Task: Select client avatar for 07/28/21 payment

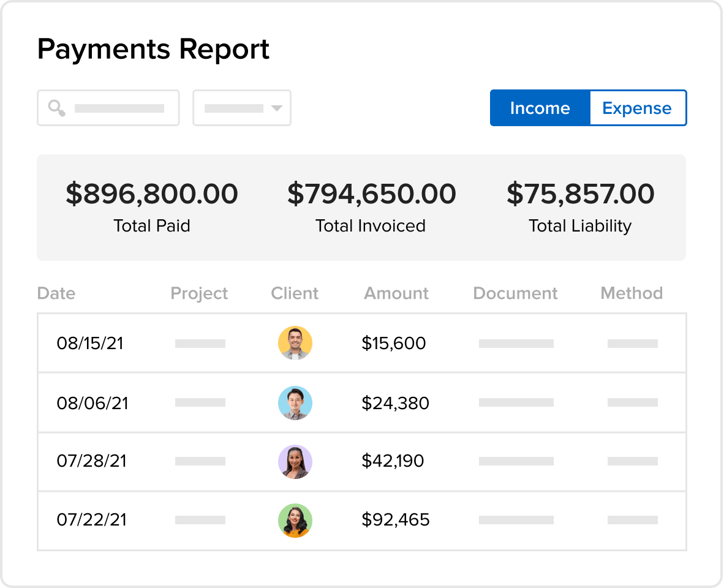Action: [x=295, y=462]
